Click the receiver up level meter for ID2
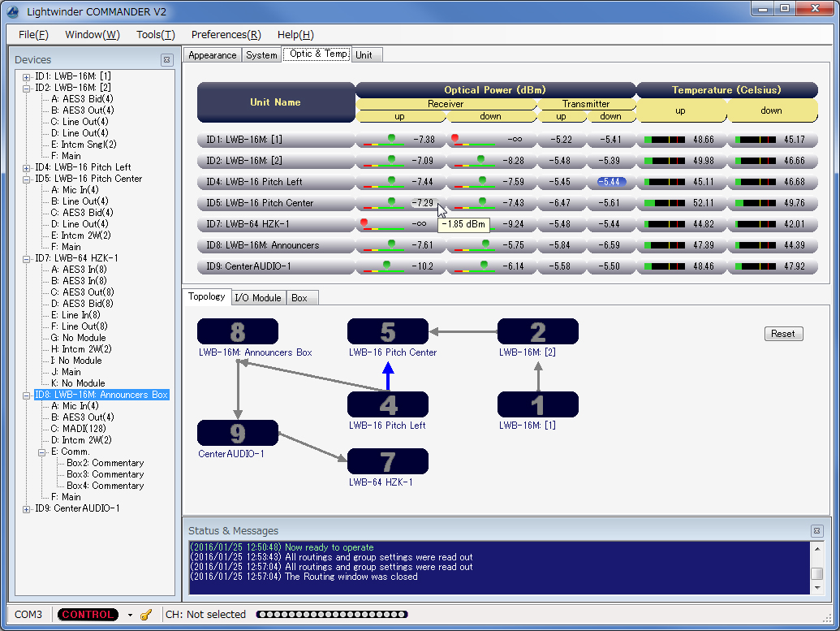The image size is (840, 631). pos(384,160)
